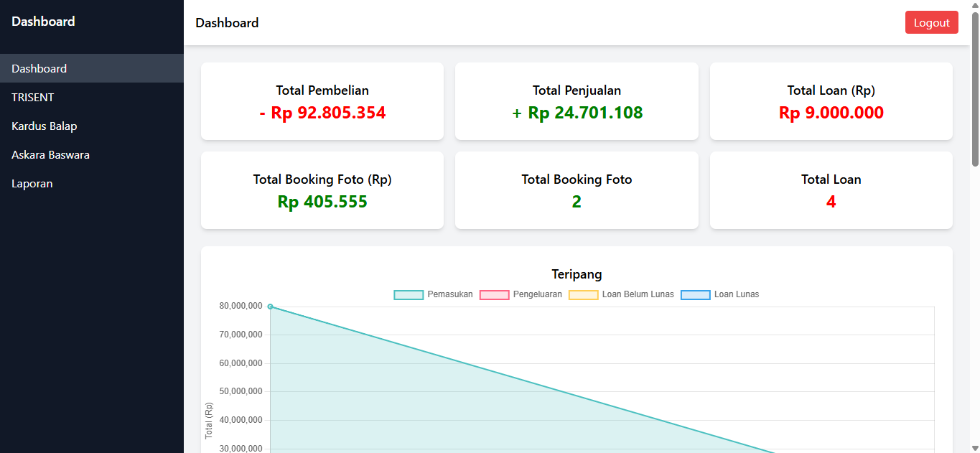Image resolution: width=980 pixels, height=453 pixels.
Task: Select the Total Pembelian summary card
Action: pos(322,101)
